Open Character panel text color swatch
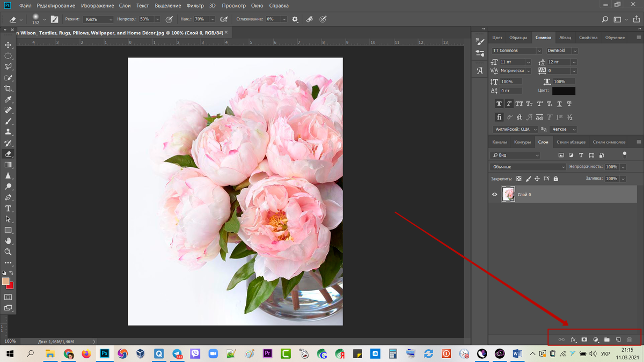Screen dimensions: 644x362 [563, 91]
